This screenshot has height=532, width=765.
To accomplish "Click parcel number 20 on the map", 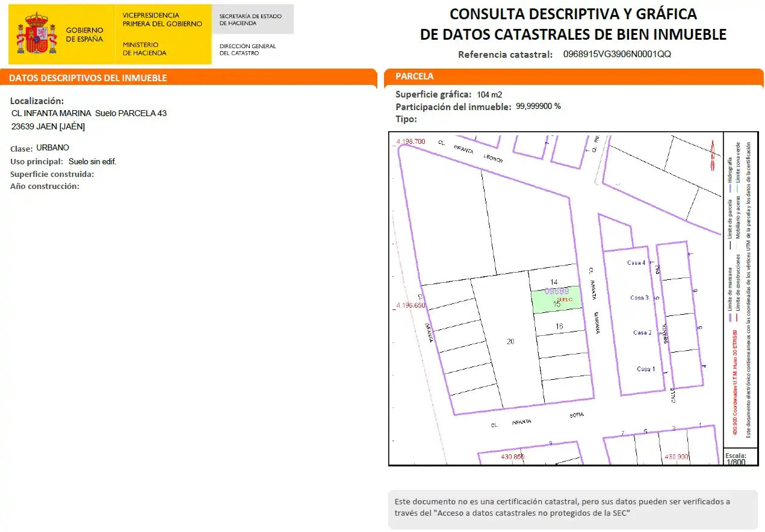I will [x=510, y=341].
